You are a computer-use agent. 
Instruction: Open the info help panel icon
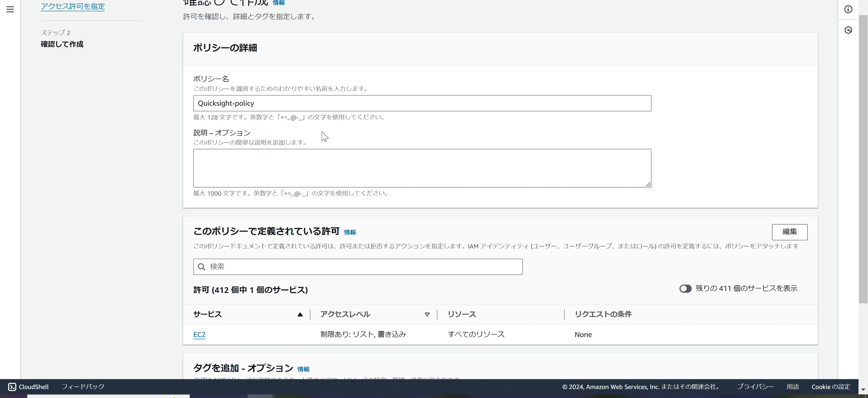(848, 9)
